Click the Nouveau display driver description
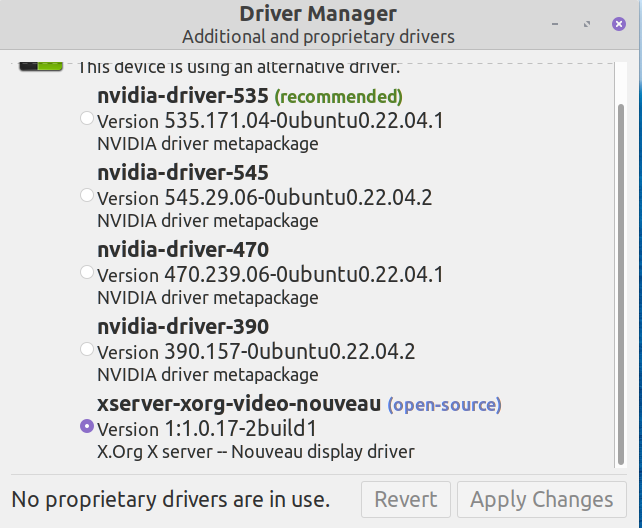The width and height of the screenshot is (642, 528). coord(255,451)
